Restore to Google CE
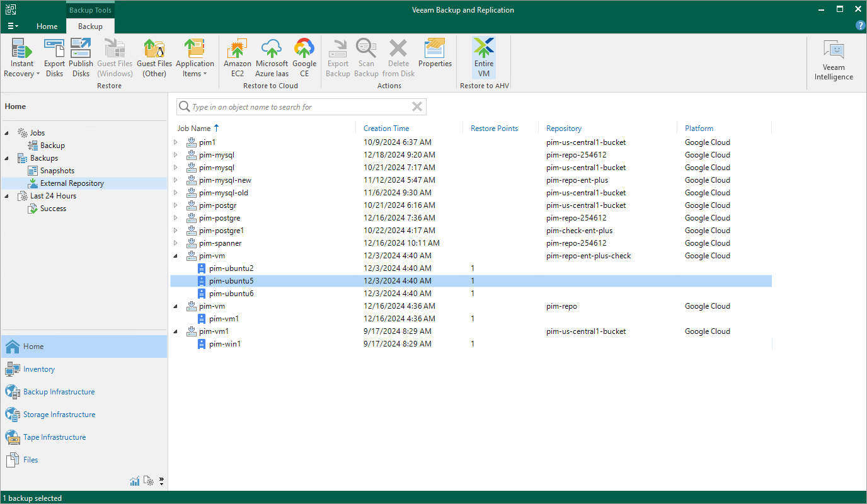The width and height of the screenshot is (867, 504). click(304, 58)
